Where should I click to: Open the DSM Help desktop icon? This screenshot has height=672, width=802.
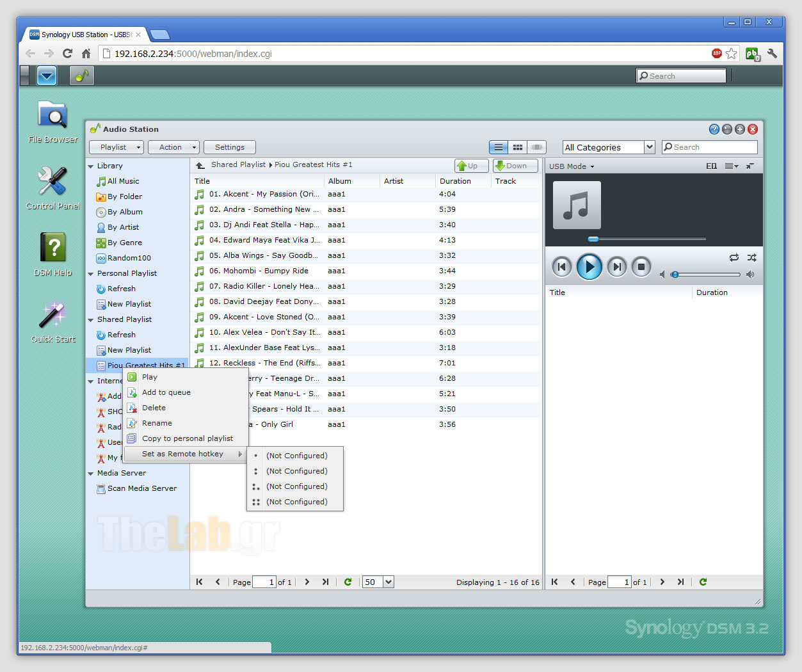(52, 254)
